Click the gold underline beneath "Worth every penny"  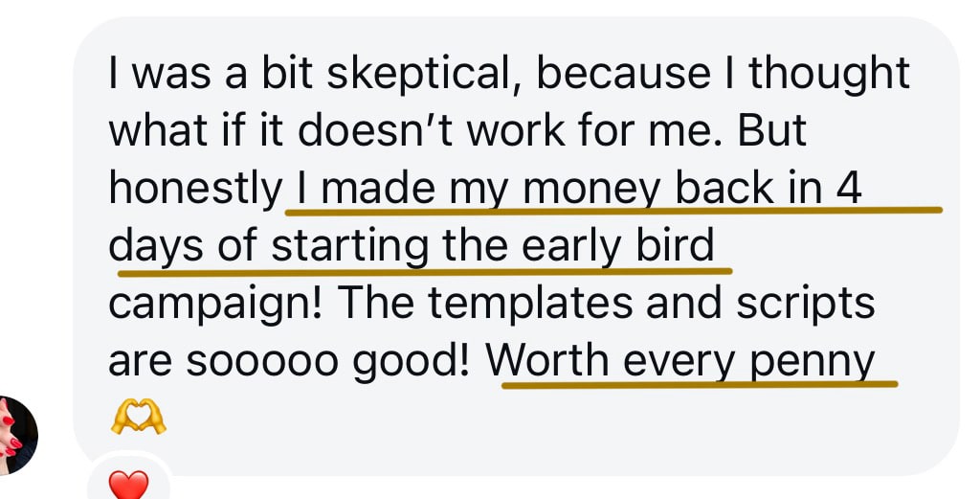[x=700, y=385]
